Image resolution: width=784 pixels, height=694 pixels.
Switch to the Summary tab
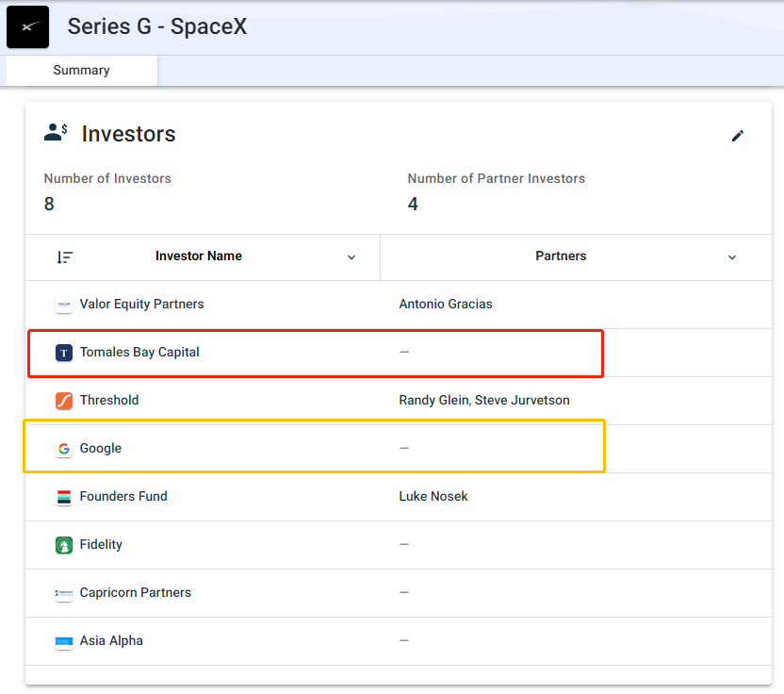pos(81,71)
